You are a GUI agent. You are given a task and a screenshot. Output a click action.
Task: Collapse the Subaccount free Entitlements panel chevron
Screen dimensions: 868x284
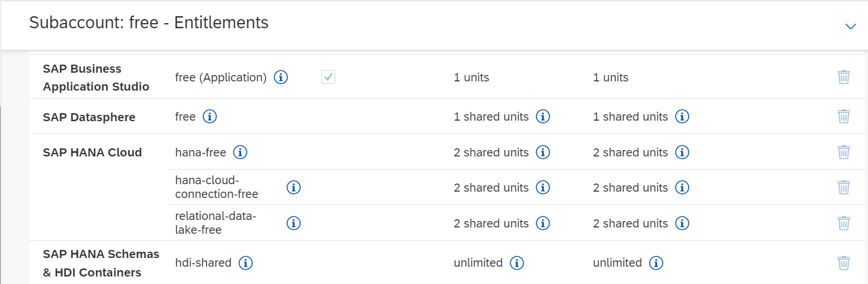(x=850, y=26)
